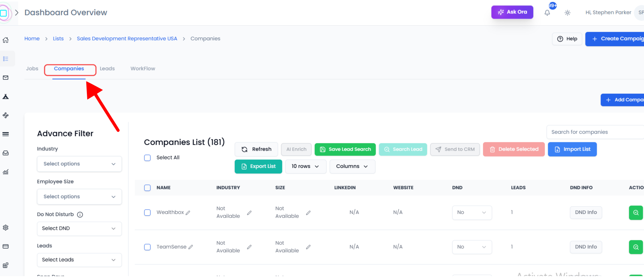Open the home icon in sidebar

pos(6,40)
